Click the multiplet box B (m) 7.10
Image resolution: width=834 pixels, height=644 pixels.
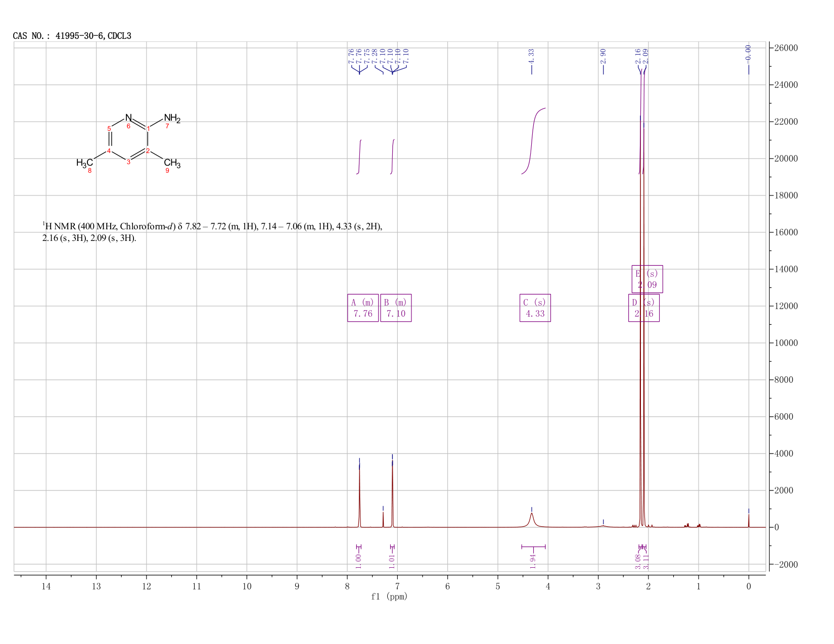396,308
